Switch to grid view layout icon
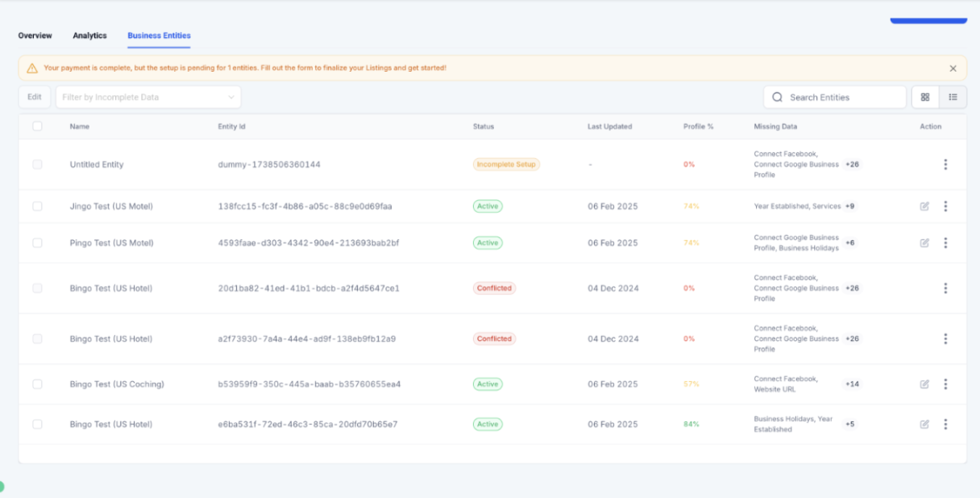This screenshot has width=980, height=498. tap(925, 98)
